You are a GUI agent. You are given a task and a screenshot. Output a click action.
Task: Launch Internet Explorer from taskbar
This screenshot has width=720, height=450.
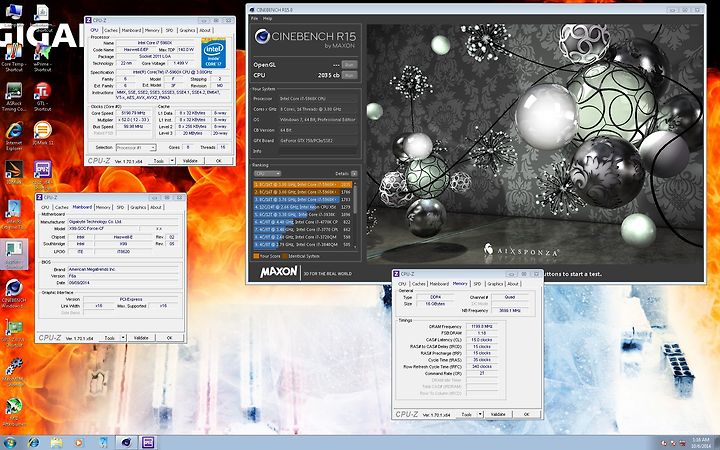click(34, 443)
